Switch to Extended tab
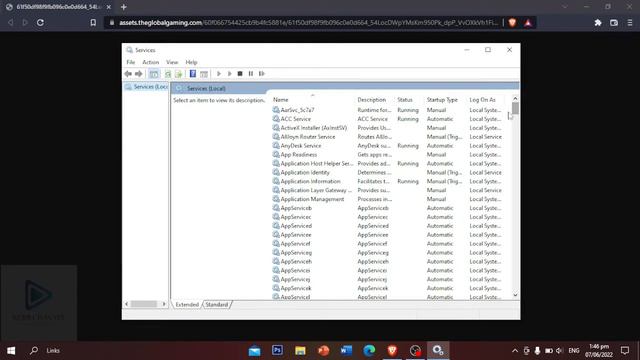The width and height of the screenshot is (640, 360). pyautogui.click(x=187, y=304)
